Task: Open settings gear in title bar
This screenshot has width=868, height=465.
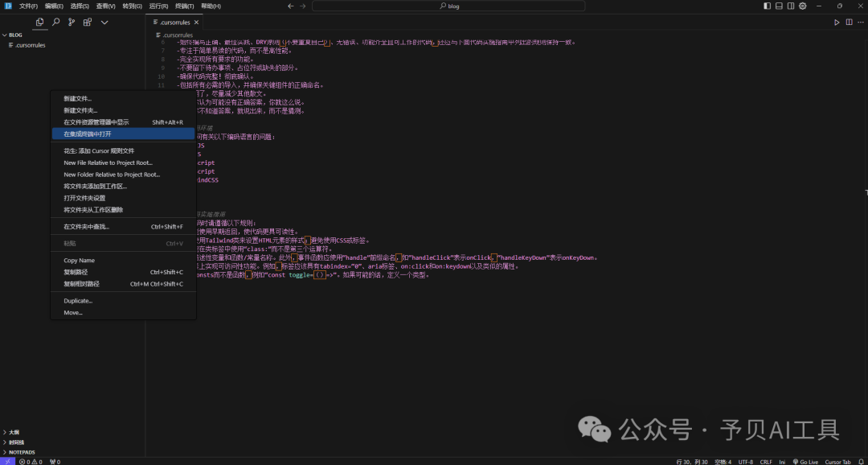Action: 803,6
